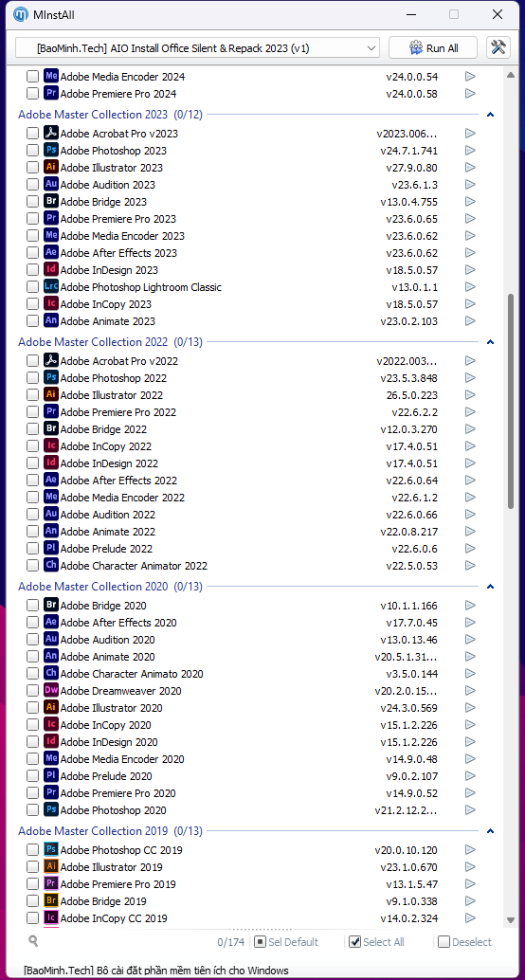
Task: Click the Adobe Dreamweaver 2020 Dw icon
Action: pyautogui.click(x=51, y=691)
